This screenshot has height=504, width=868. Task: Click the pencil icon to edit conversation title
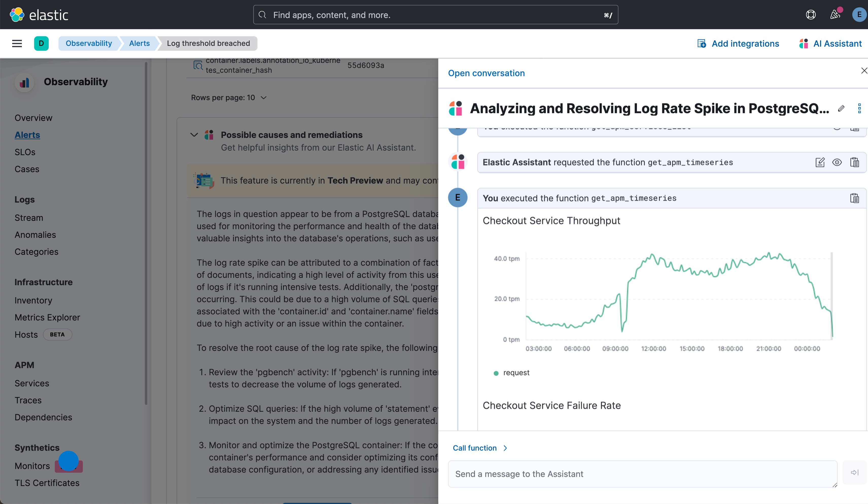click(841, 109)
